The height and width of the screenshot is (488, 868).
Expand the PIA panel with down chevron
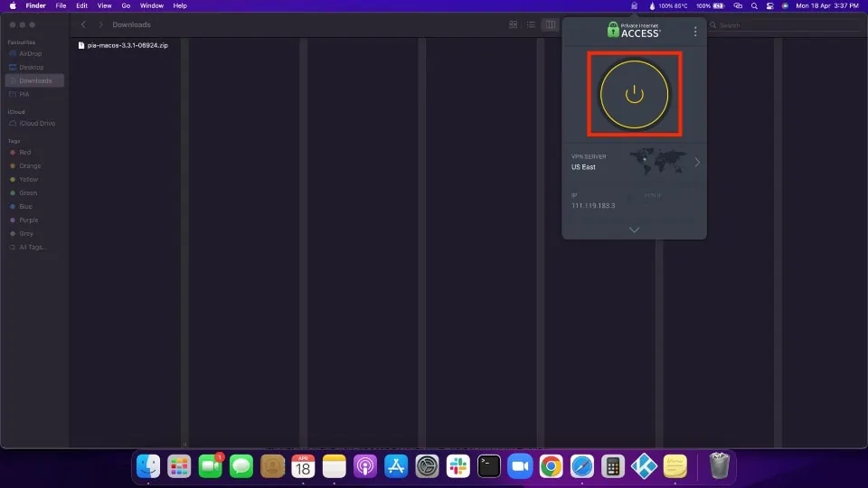point(635,230)
